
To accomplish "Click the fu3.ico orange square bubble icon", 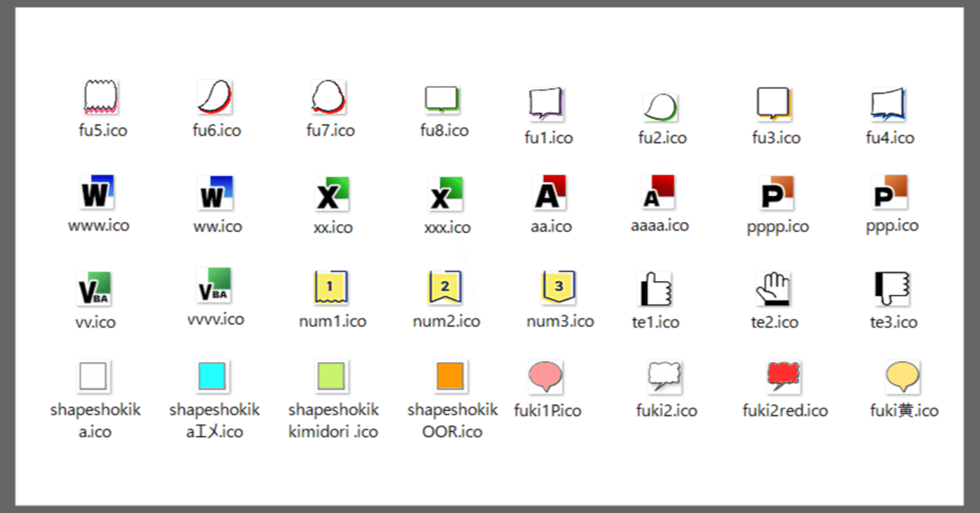I will (775, 105).
